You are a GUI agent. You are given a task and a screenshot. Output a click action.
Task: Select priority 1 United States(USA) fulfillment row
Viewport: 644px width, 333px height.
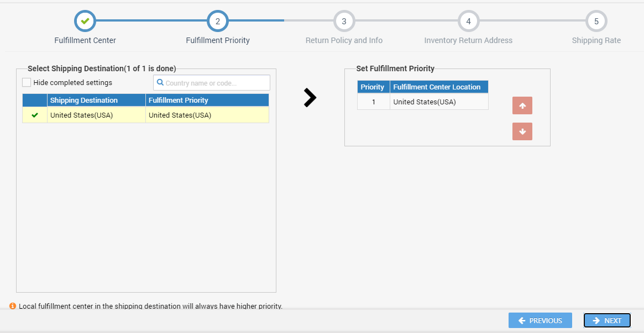[424, 102]
